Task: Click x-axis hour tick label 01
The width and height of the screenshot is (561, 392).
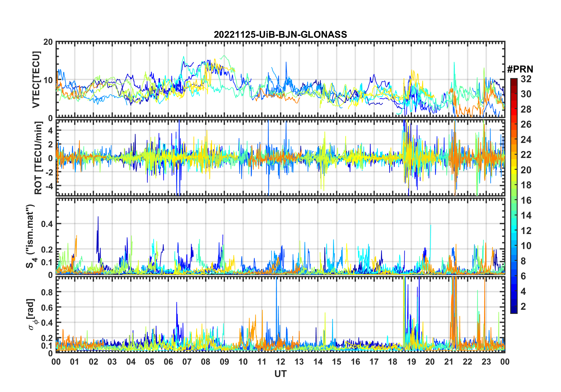Action: 75,362
